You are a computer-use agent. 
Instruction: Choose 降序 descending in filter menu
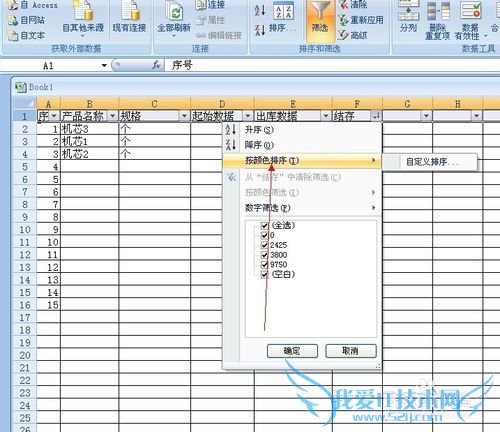302,145
